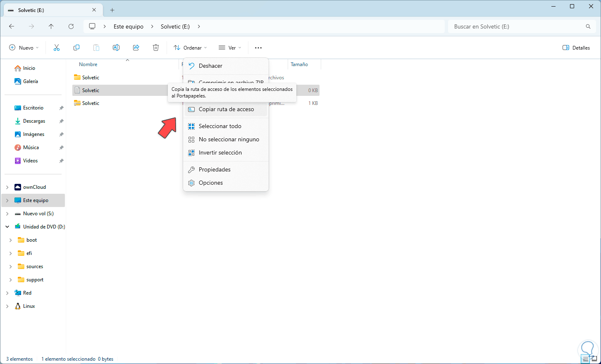Click the Rename icon in the toolbar
The image size is (601, 364).
(116, 48)
